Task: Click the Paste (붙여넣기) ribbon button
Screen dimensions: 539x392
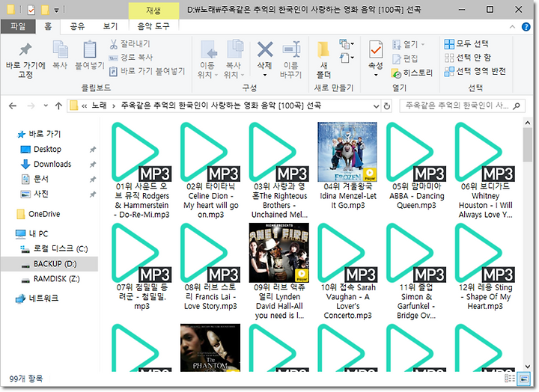Action: pos(90,55)
